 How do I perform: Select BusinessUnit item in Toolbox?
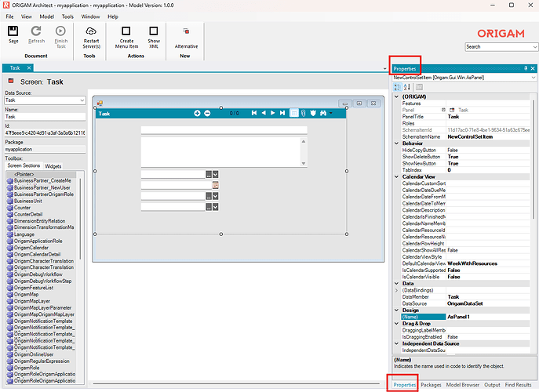coord(28,201)
